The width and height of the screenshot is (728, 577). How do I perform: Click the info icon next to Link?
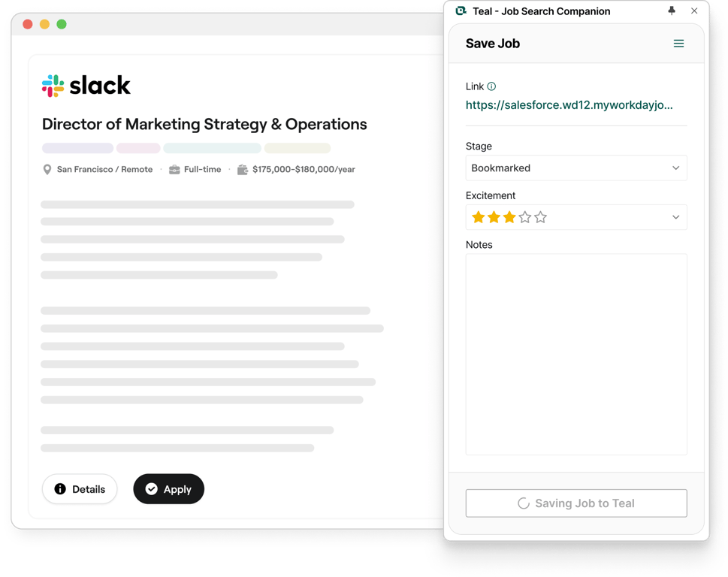491,86
